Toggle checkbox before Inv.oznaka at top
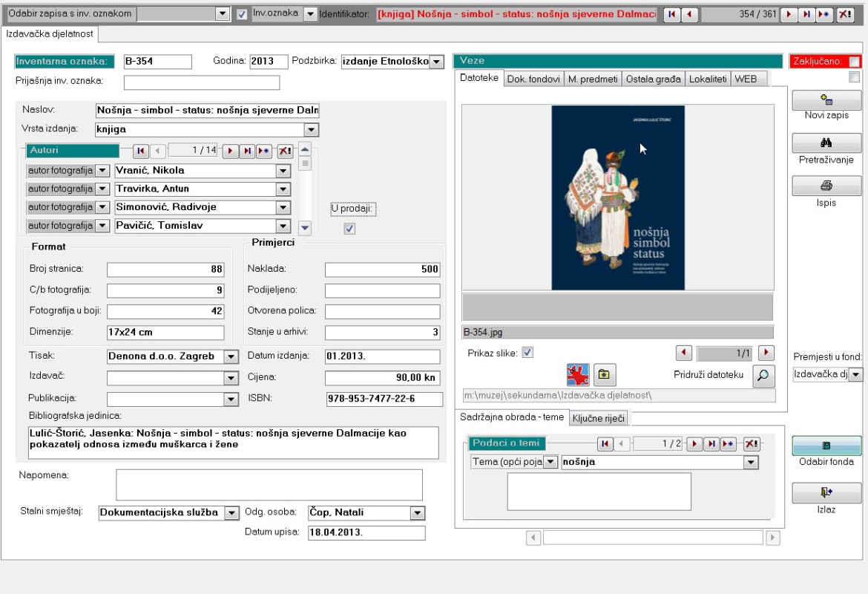 (x=241, y=14)
